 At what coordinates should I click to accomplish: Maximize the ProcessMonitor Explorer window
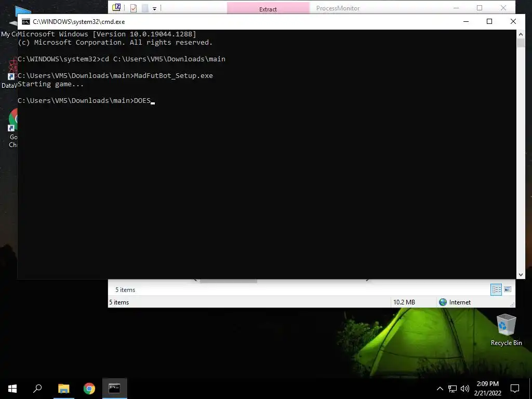point(480,8)
